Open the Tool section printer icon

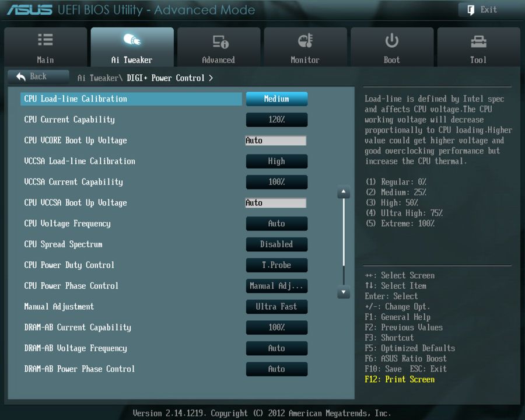point(478,41)
